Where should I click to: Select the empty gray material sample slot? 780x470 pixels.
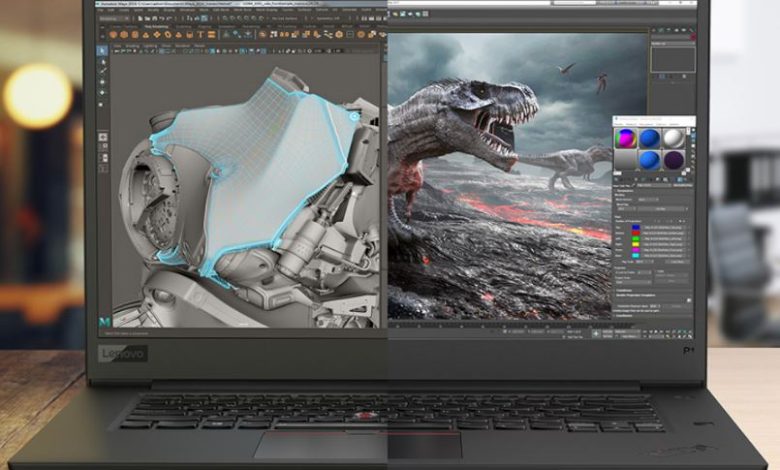[x=625, y=160]
